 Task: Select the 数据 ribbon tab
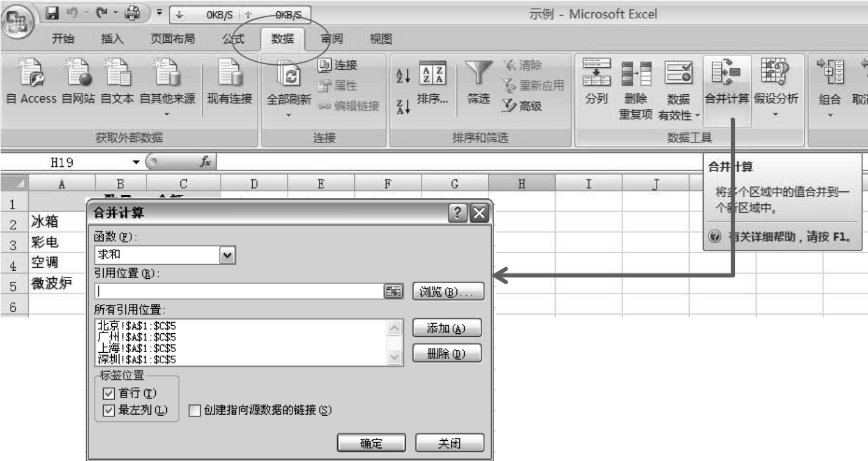click(x=282, y=39)
